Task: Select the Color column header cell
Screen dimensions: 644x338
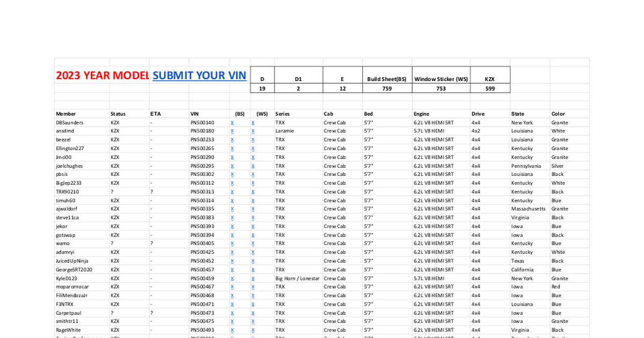Action: tap(558, 114)
